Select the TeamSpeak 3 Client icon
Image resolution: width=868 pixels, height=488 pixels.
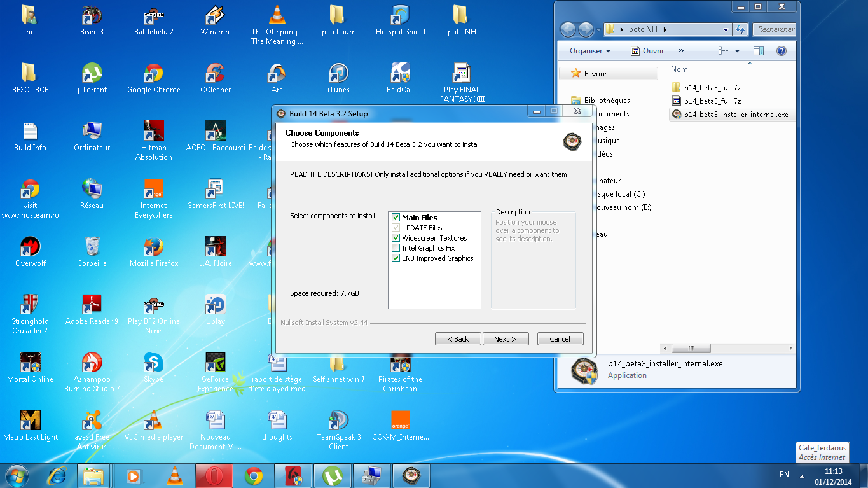click(x=338, y=430)
